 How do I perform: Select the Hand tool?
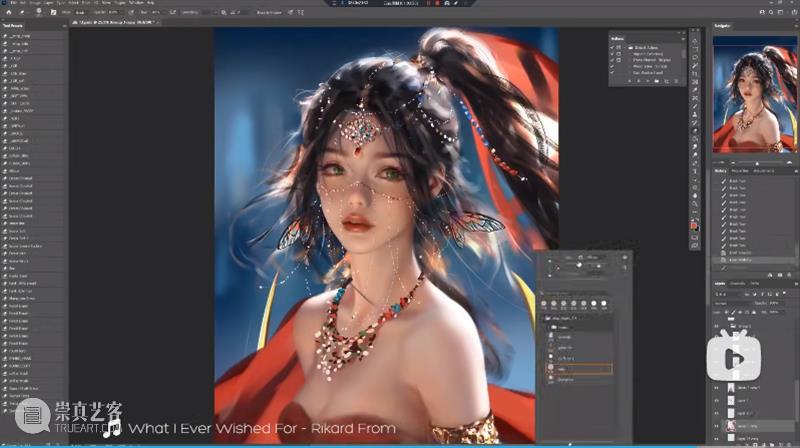695,196
